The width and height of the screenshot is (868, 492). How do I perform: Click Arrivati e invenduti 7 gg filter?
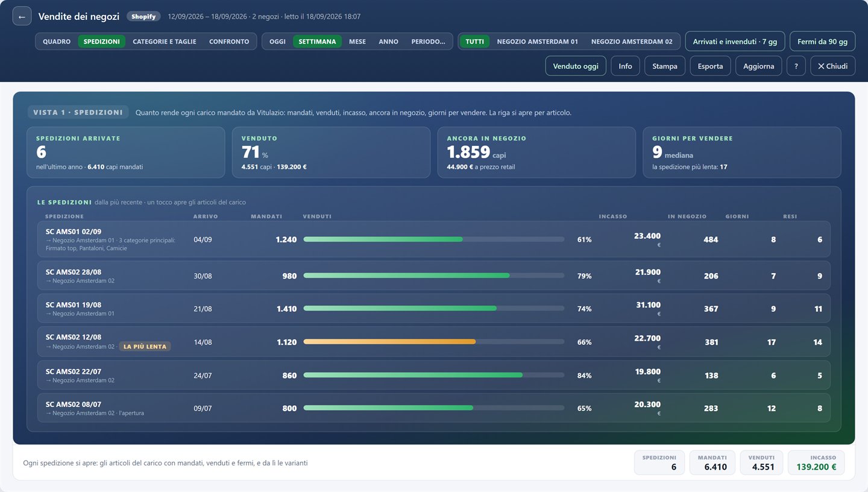(x=735, y=42)
